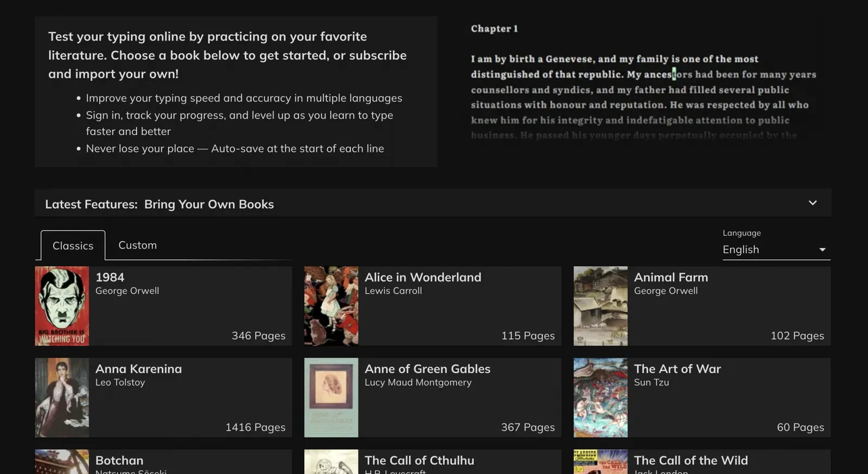The image size is (868, 474).
Task: Open the 1984 book cover thumbnail
Action: [x=62, y=306]
